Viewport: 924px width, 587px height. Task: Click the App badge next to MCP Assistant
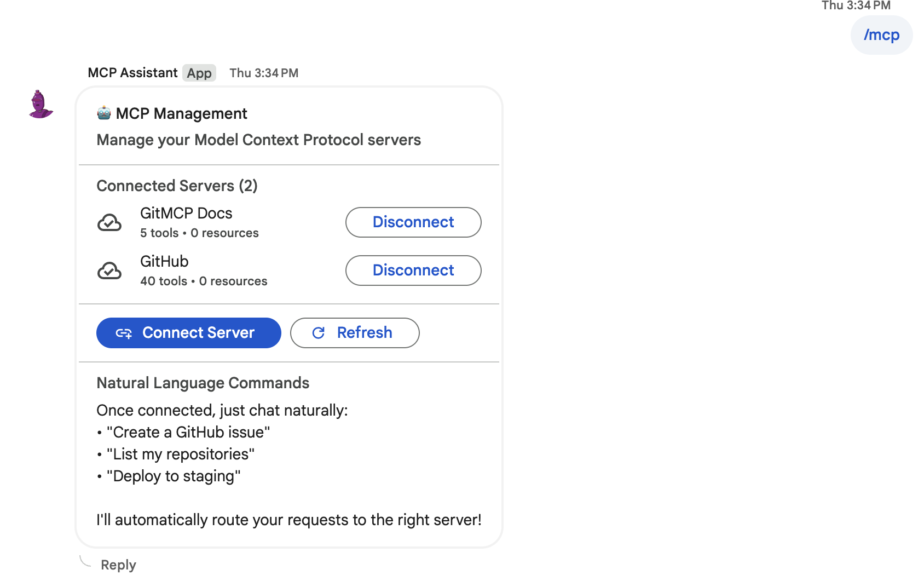[x=199, y=73]
